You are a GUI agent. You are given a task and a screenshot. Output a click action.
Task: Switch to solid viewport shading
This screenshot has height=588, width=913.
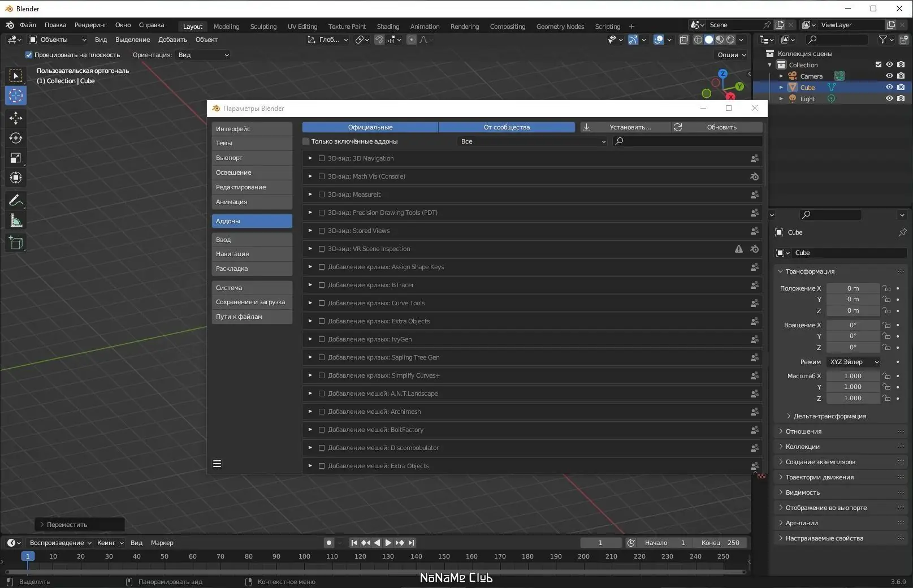click(x=709, y=40)
